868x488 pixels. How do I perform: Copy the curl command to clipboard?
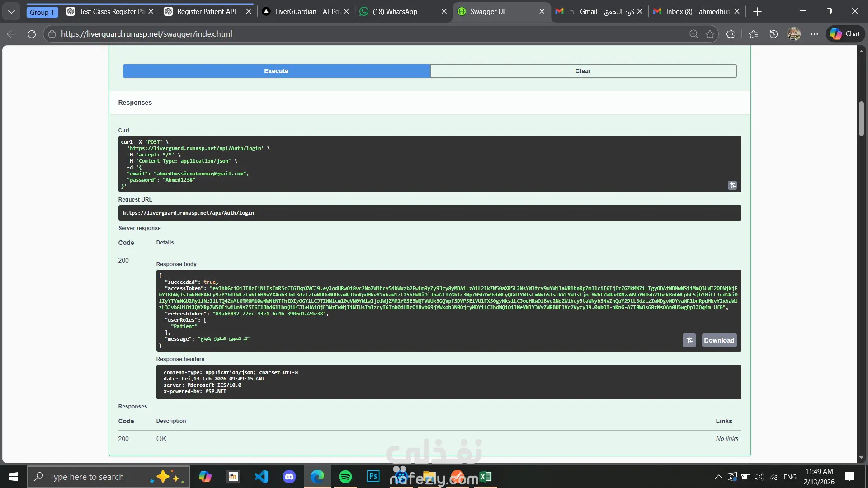click(x=732, y=185)
